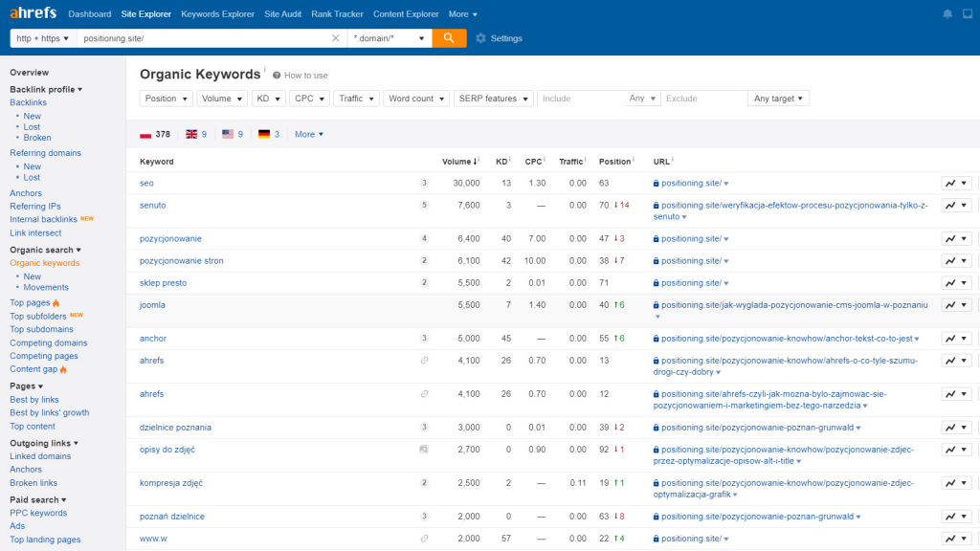Open Settings next to the search bar

[501, 38]
